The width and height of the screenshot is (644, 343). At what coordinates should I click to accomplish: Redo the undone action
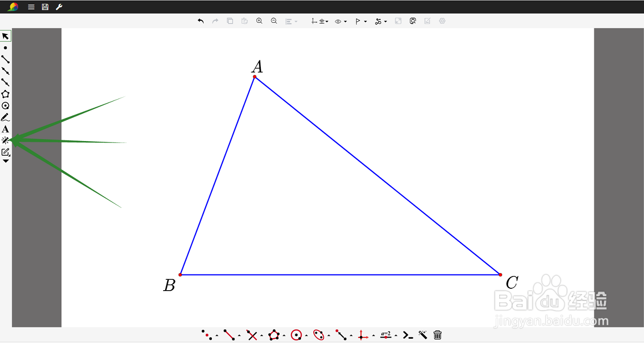pyautogui.click(x=216, y=21)
